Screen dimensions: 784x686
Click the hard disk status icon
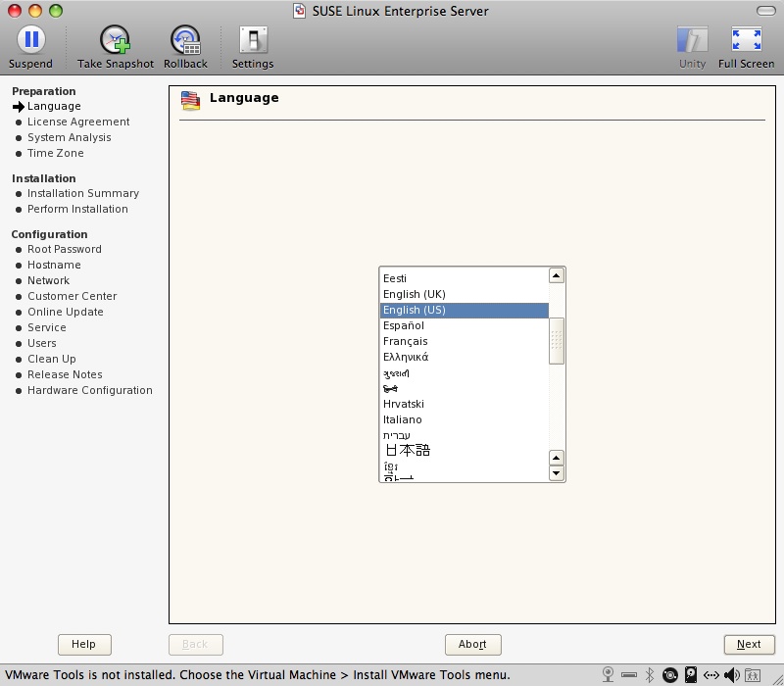pyautogui.click(x=691, y=674)
